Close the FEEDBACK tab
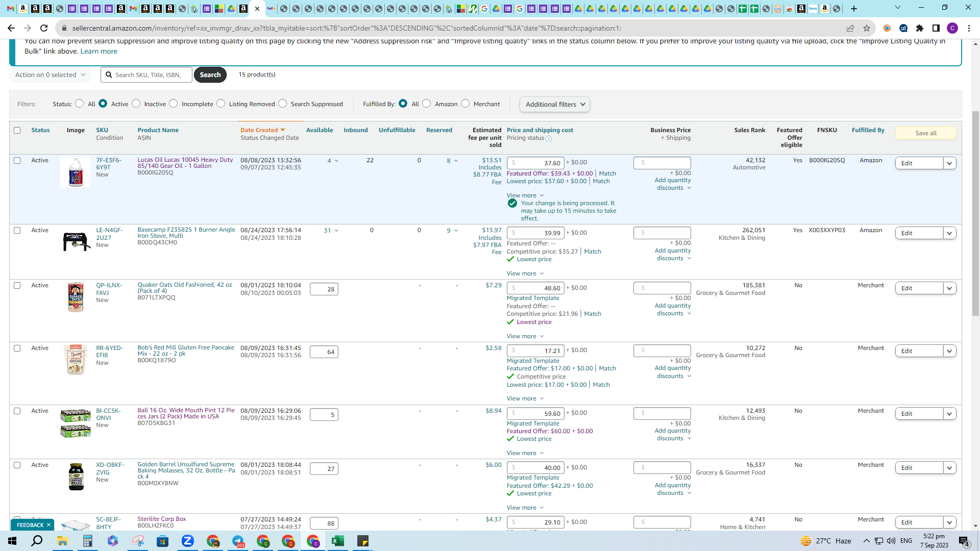Image resolution: width=980 pixels, height=551 pixels. 48,525
